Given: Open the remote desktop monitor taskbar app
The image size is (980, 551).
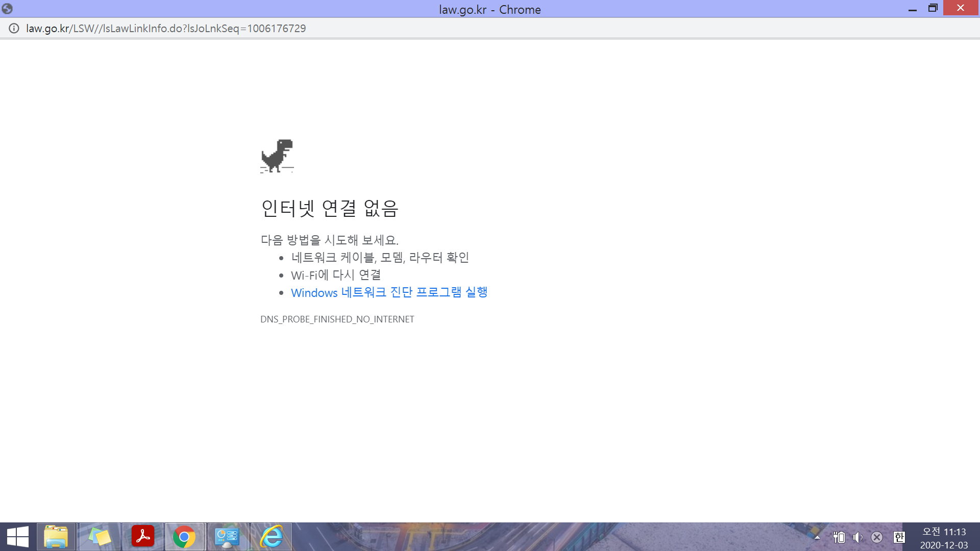Looking at the screenshot, I should (227, 537).
